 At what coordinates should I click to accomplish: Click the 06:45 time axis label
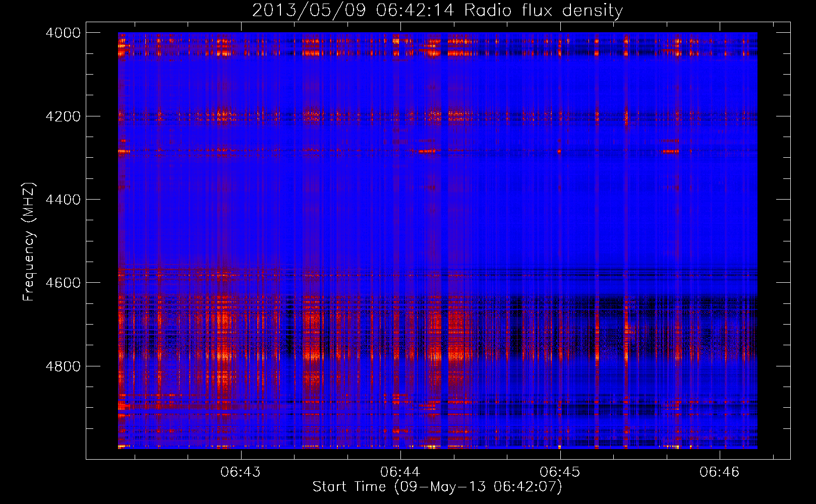pyautogui.click(x=560, y=472)
